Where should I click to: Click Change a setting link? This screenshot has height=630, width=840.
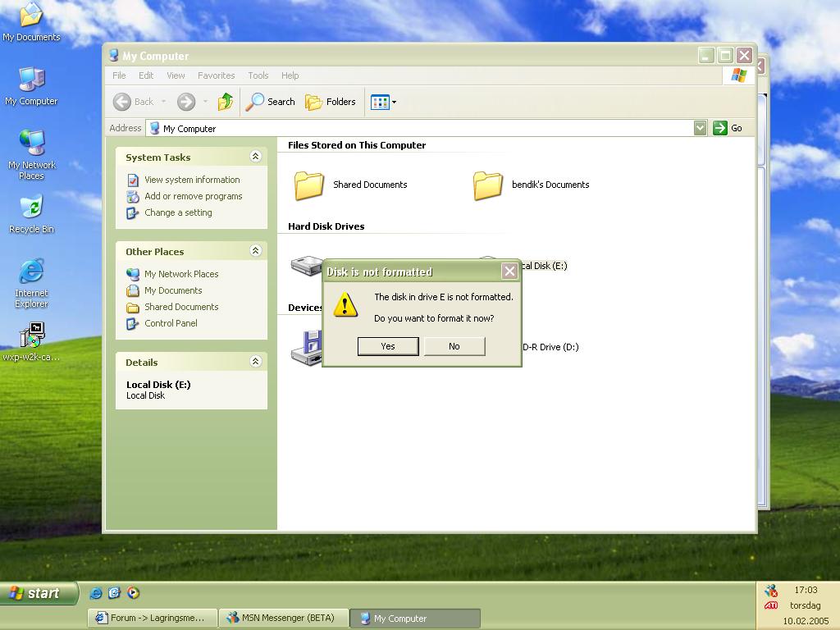point(178,212)
